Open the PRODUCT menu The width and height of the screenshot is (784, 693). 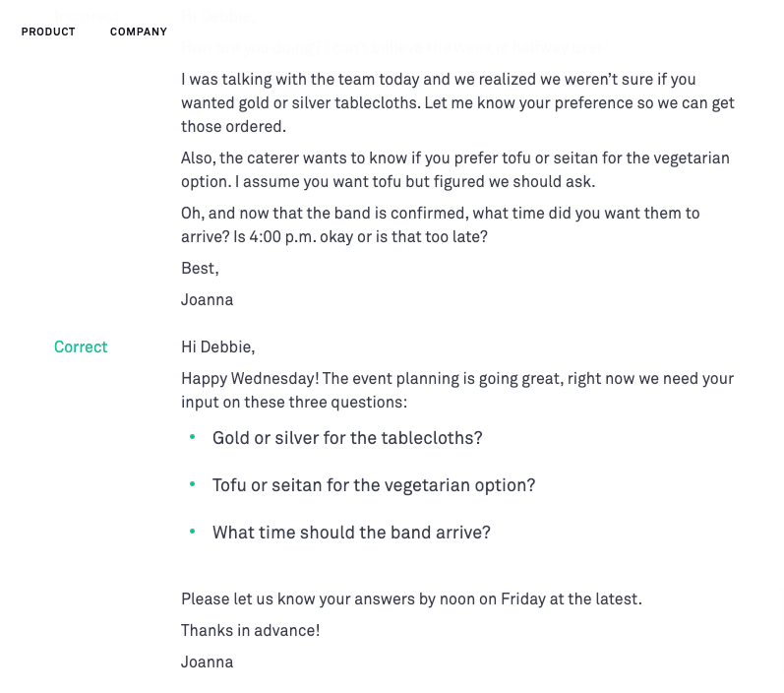[48, 31]
